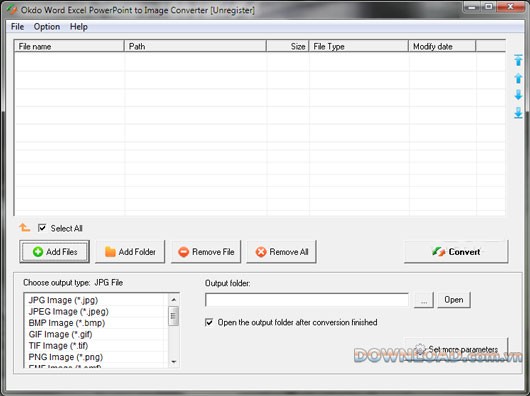The height and width of the screenshot is (396, 530).
Task: Sort by File name column header
Action: (69, 46)
